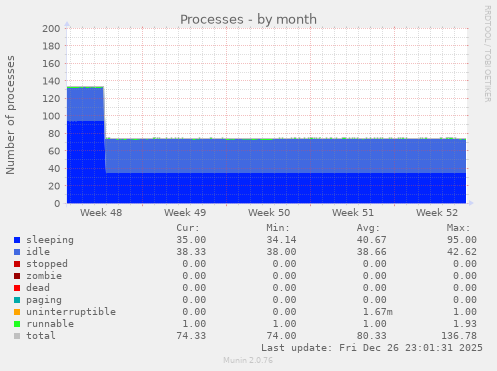Click idle average value 38.66

pos(372,252)
